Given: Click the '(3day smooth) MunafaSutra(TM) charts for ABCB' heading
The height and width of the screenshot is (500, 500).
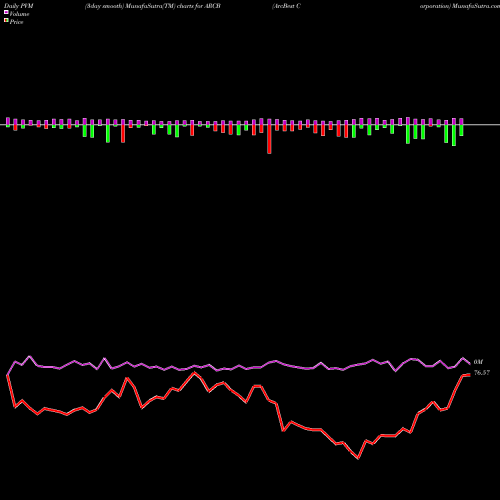Looking at the screenshot, I should point(153,6).
